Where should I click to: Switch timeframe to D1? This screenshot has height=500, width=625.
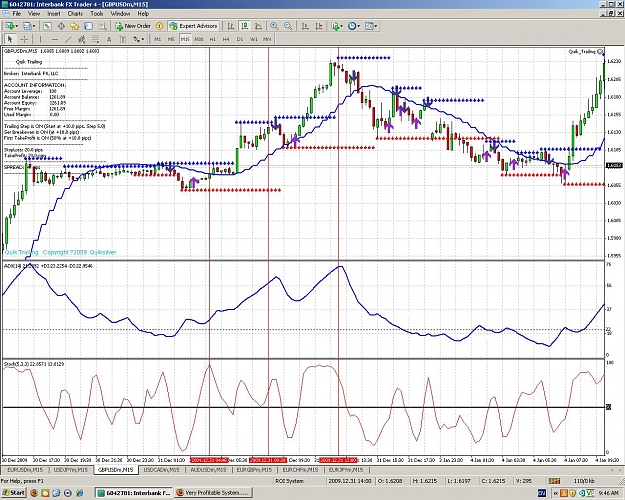(240, 39)
